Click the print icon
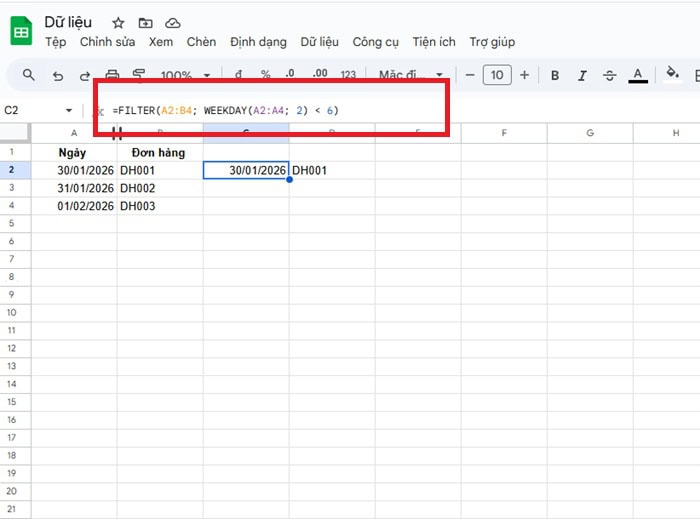Viewport: 700px width, 519px height. pos(112,75)
